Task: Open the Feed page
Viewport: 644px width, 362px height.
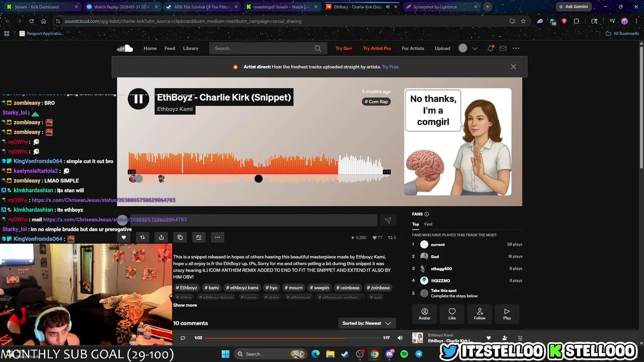Action: [170, 48]
